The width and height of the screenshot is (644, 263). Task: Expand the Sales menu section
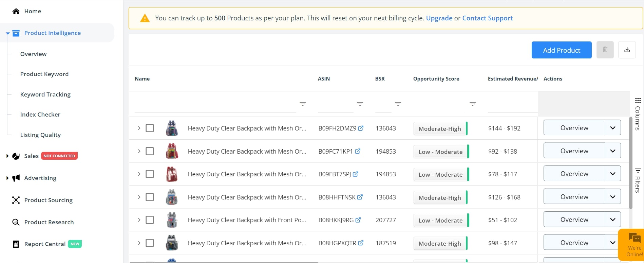7,156
